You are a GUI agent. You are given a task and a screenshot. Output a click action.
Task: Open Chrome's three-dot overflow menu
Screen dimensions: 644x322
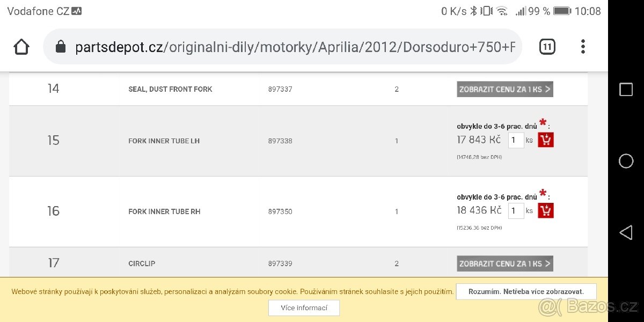(x=582, y=47)
